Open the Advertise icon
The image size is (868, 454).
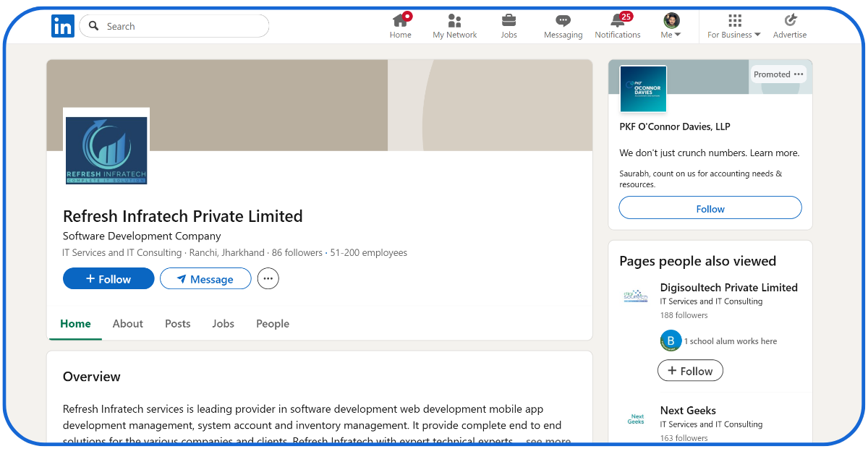790,20
